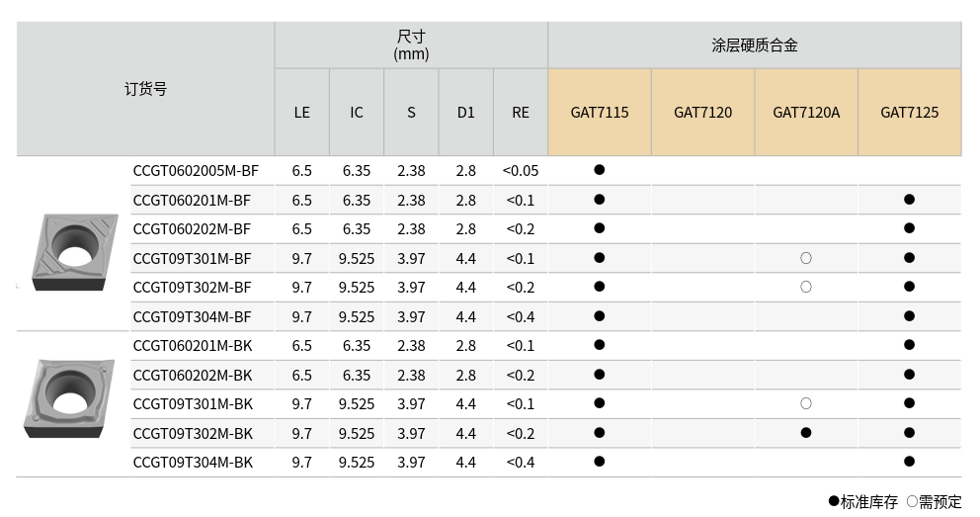
Task: Click GAT7125 dot in CCGT09T304M-BK row
Action: tap(909, 462)
